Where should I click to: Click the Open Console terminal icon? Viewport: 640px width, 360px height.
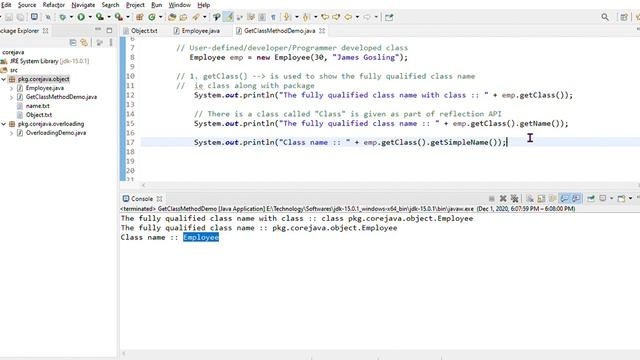click(x=34, y=17)
